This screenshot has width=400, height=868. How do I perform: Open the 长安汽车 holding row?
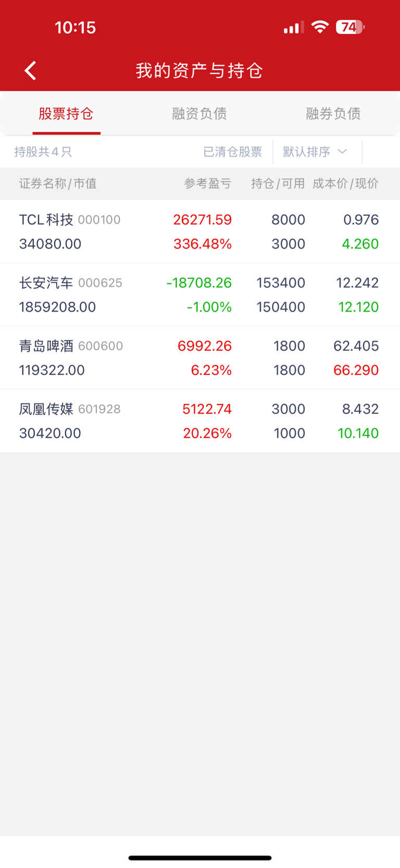pos(199,295)
